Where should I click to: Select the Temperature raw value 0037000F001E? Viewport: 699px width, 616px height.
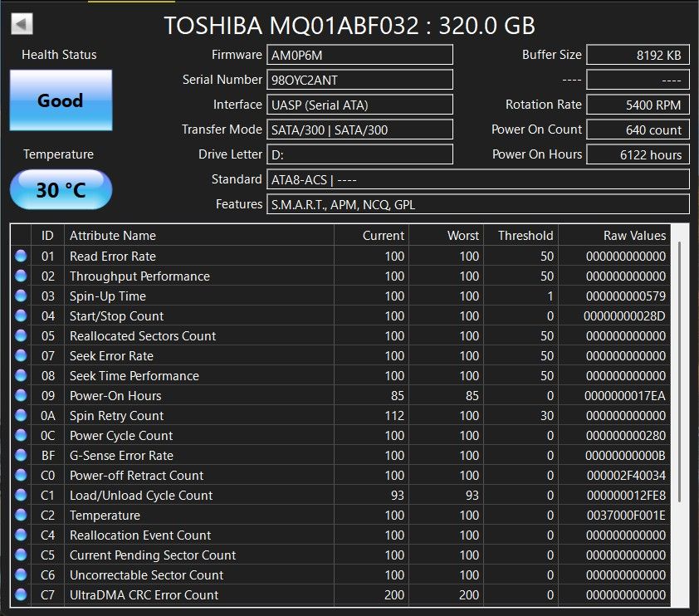coord(626,516)
